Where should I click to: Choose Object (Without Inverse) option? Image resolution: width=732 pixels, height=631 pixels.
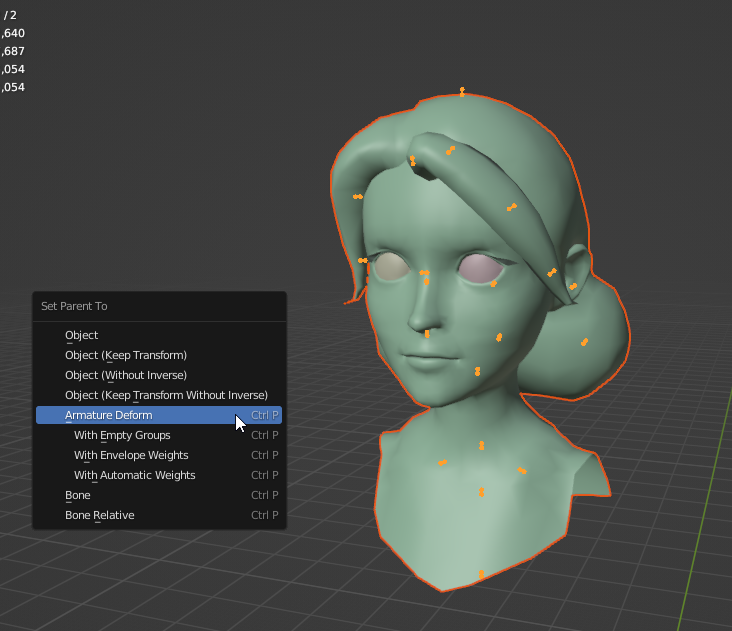point(159,375)
